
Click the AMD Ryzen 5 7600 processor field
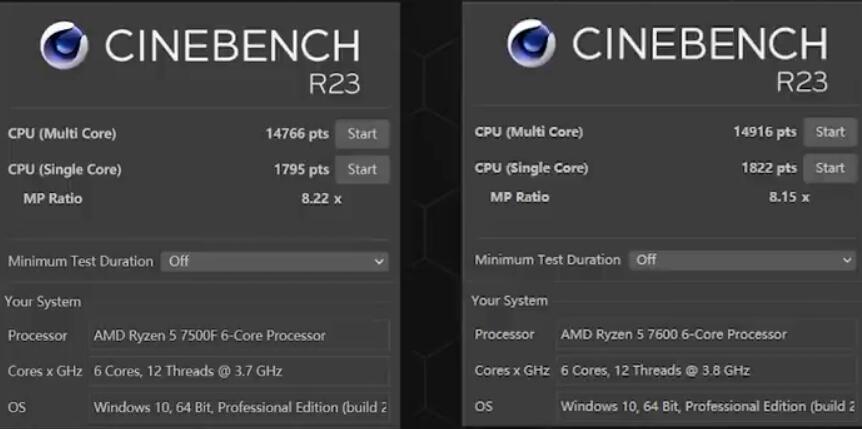(x=707, y=334)
